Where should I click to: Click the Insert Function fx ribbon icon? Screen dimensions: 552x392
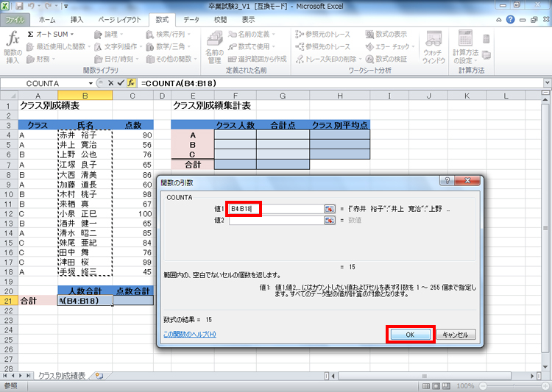(x=13, y=48)
